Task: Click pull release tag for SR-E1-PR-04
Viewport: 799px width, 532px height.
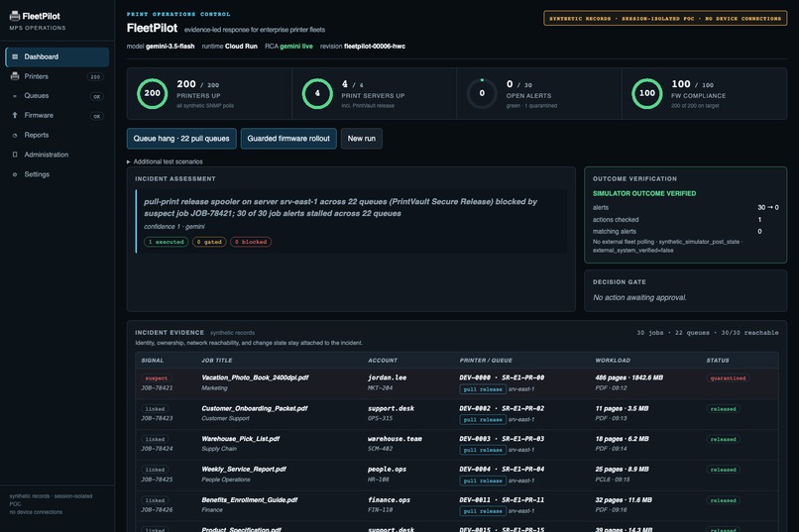Action: click(x=483, y=480)
